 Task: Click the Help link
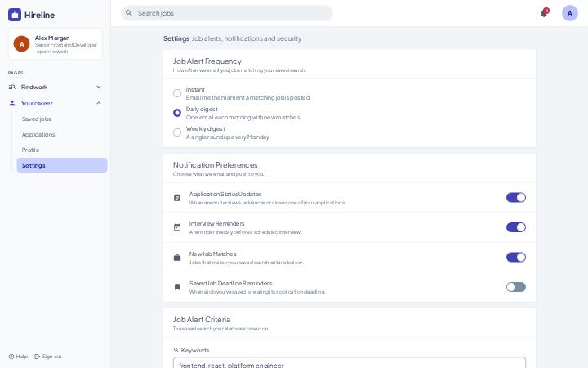coord(18,357)
